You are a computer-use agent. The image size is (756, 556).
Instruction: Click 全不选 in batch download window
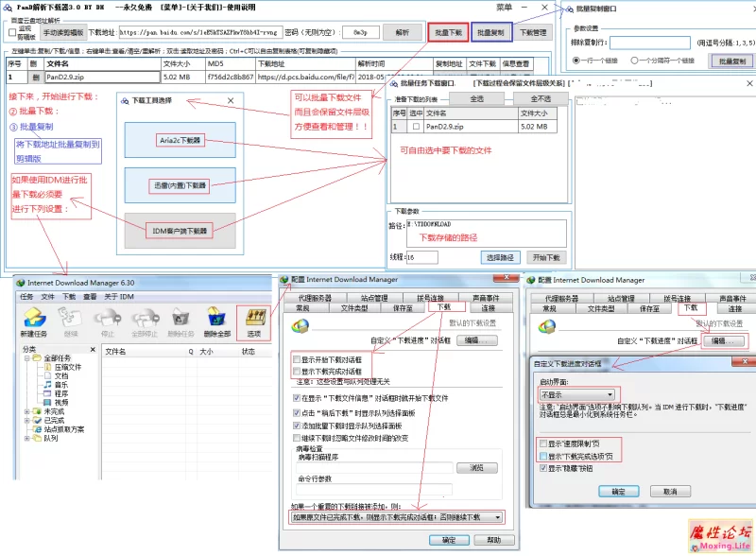(541, 98)
